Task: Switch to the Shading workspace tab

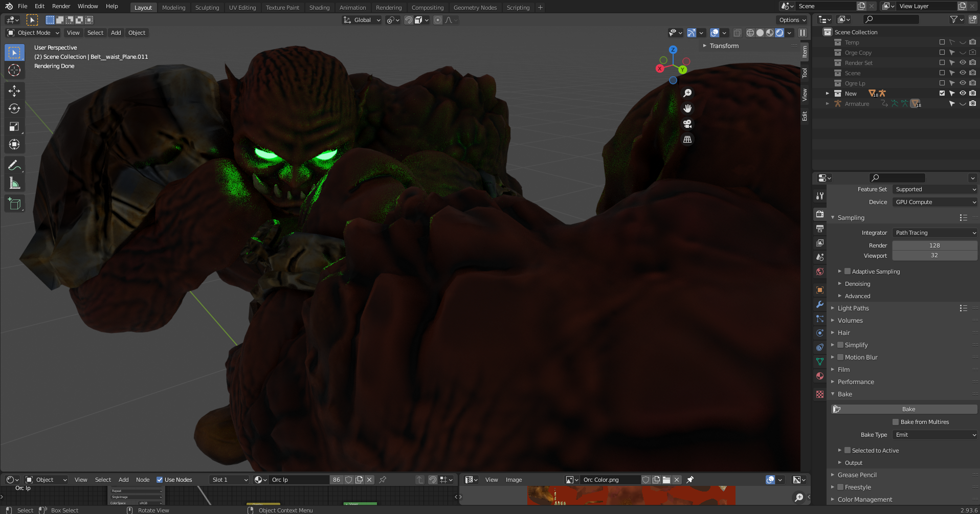Action: coord(319,8)
